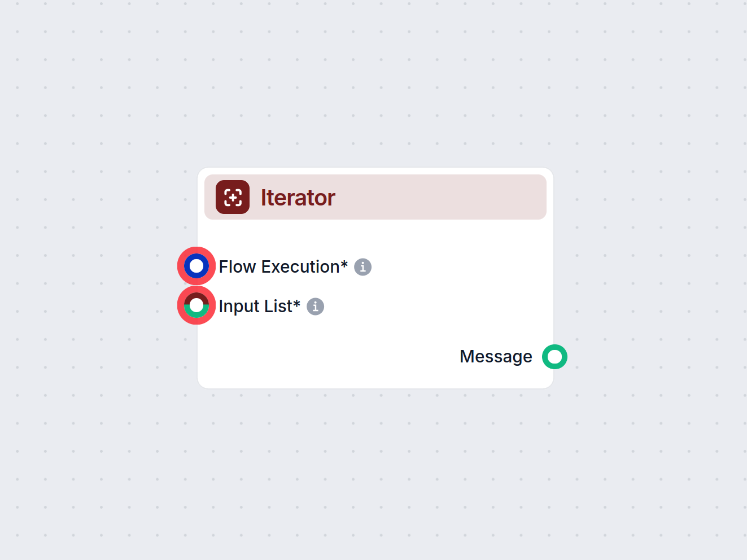
Task: Select the Iterator title text
Action: coord(298,198)
